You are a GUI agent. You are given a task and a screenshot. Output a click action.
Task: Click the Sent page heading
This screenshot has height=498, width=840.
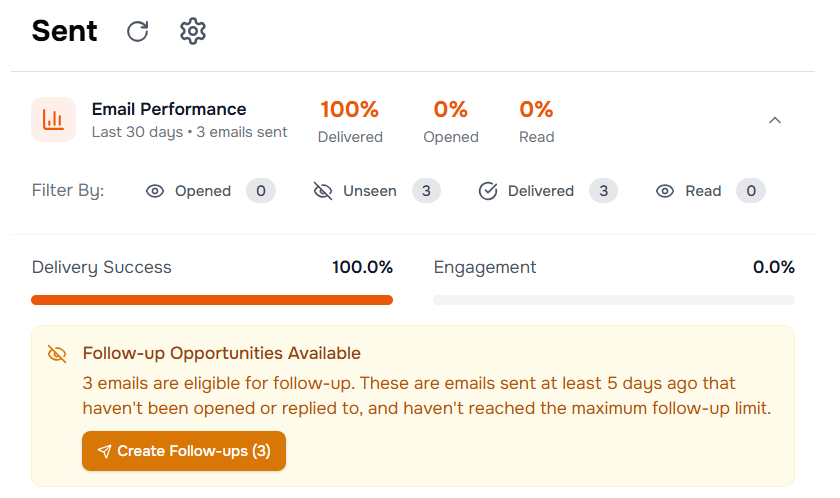point(65,31)
